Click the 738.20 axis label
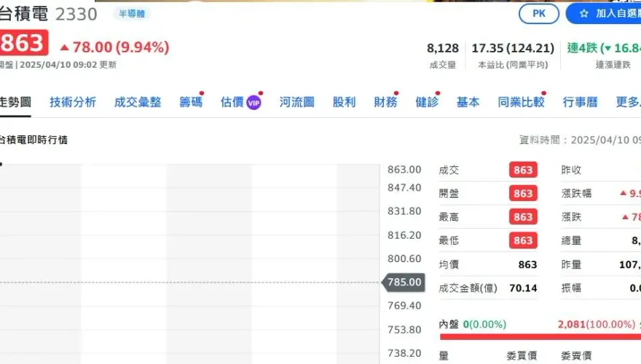 coord(404,353)
